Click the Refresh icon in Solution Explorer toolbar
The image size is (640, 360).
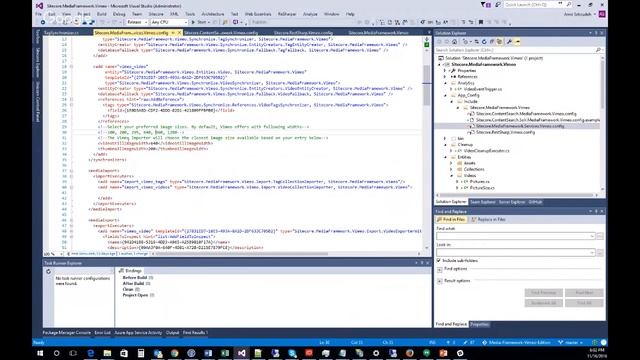484,42
